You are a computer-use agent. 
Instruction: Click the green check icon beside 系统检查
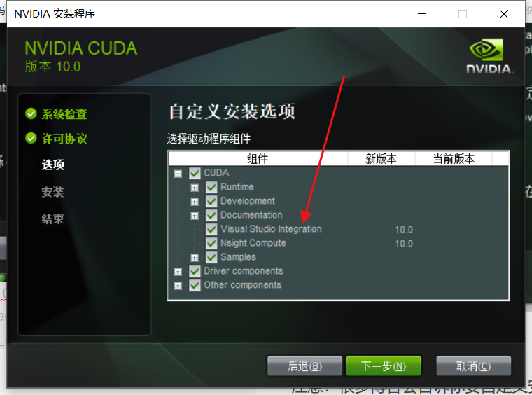[x=31, y=113]
